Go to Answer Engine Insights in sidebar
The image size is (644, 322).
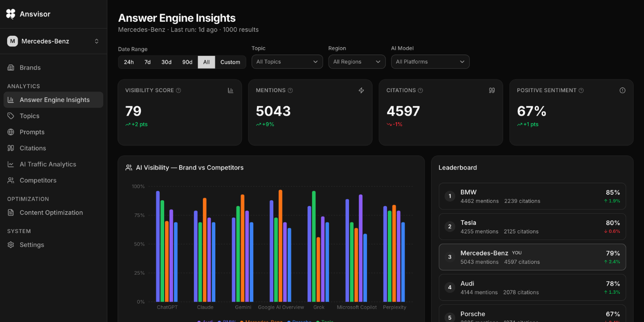(53, 100)
